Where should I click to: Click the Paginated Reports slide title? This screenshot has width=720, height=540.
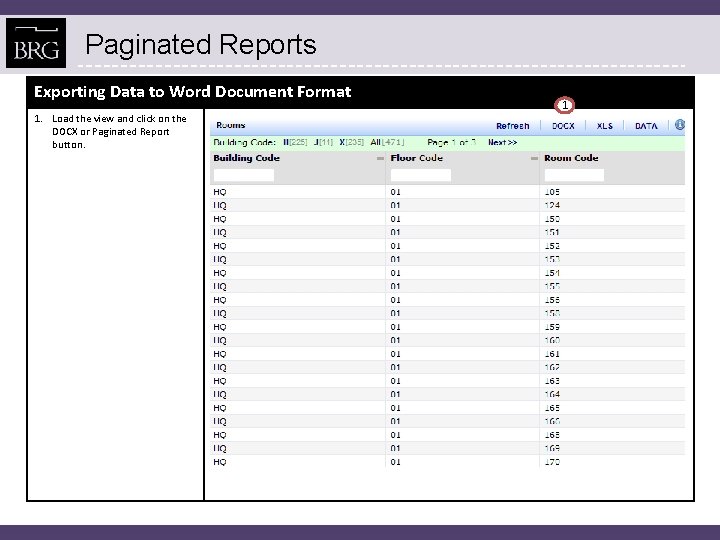point(201,45)
